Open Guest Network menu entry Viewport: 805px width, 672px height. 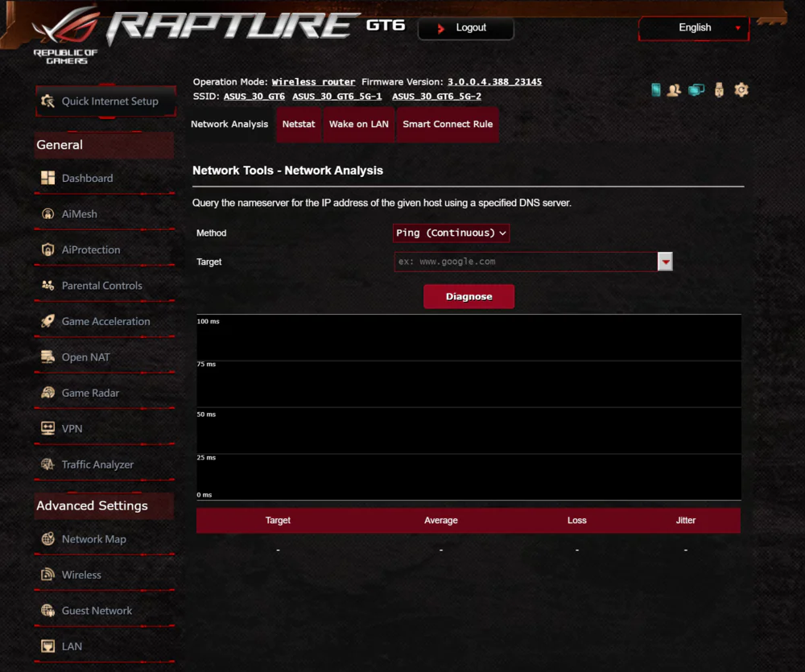pos(105,611)
